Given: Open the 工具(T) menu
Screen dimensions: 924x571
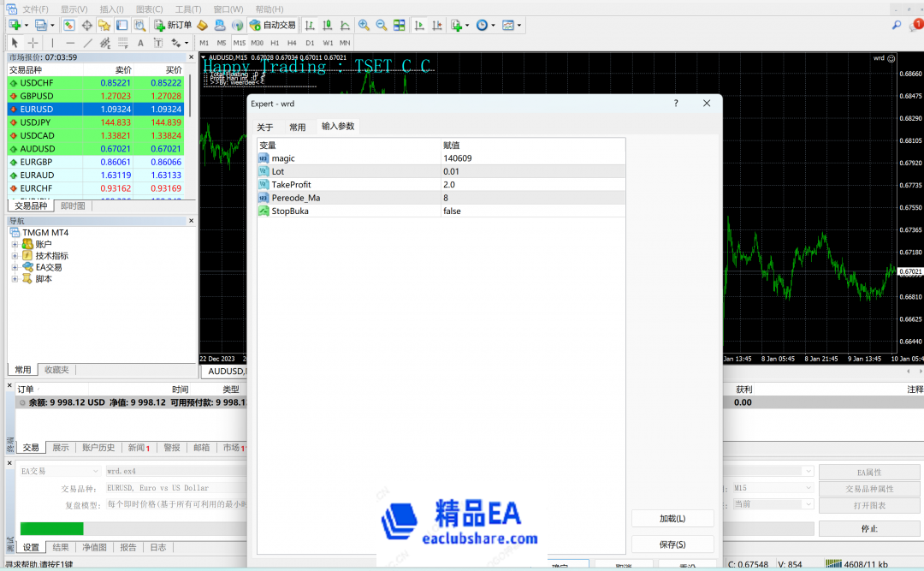Looking at the screenshot, I should click(x=187, y=9).
